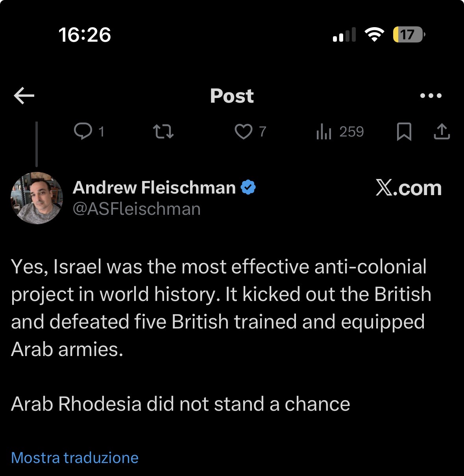This screenshot has height=476, width=464.
Task: Tap the back arrow icon
Action: click(x=24, y=96)
